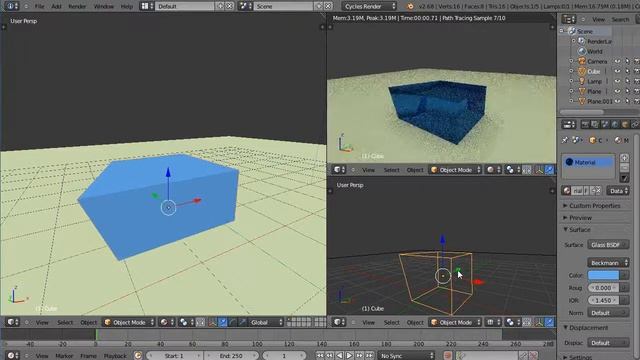Image resolution: width=640 pixels, height=360 pixels.
Task: Collapse the Scene tree in outliner
Action: [562, 31]
